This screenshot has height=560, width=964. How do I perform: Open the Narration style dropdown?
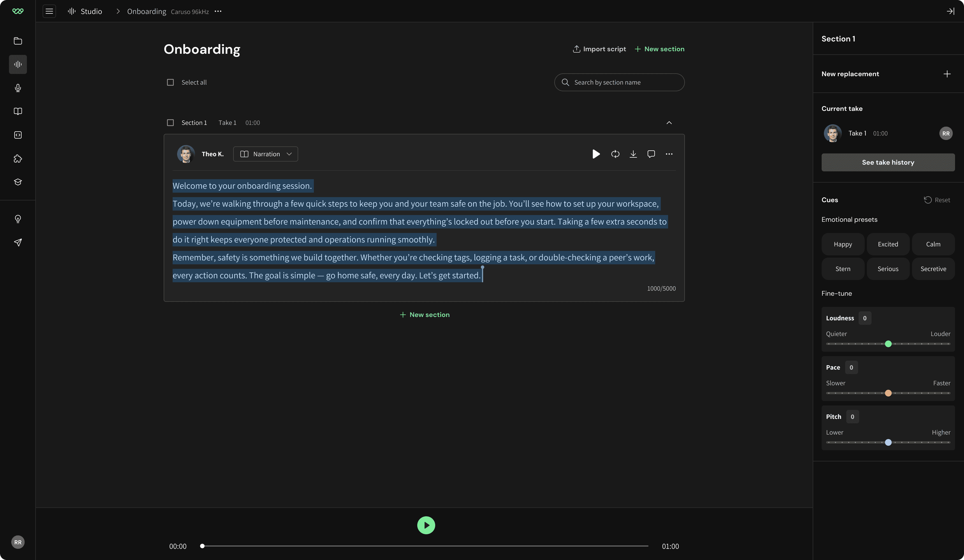tap(265, 154)
